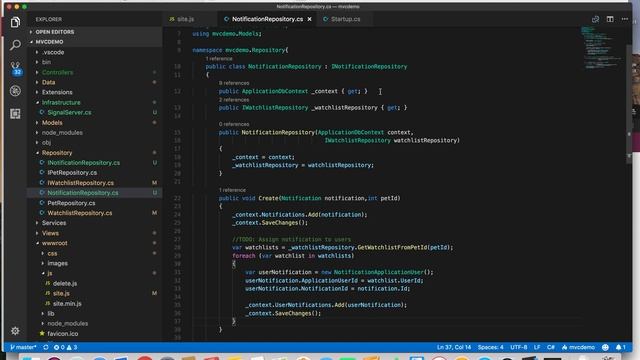
Task: Click the '9 references' code lens above _context
Action: click(x=234, y=83)
